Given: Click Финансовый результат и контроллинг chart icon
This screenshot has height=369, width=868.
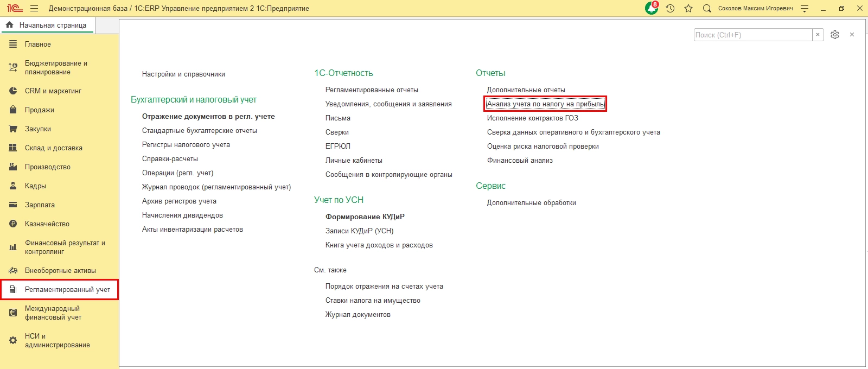Looking at the screenshot, I should (13, 247).
